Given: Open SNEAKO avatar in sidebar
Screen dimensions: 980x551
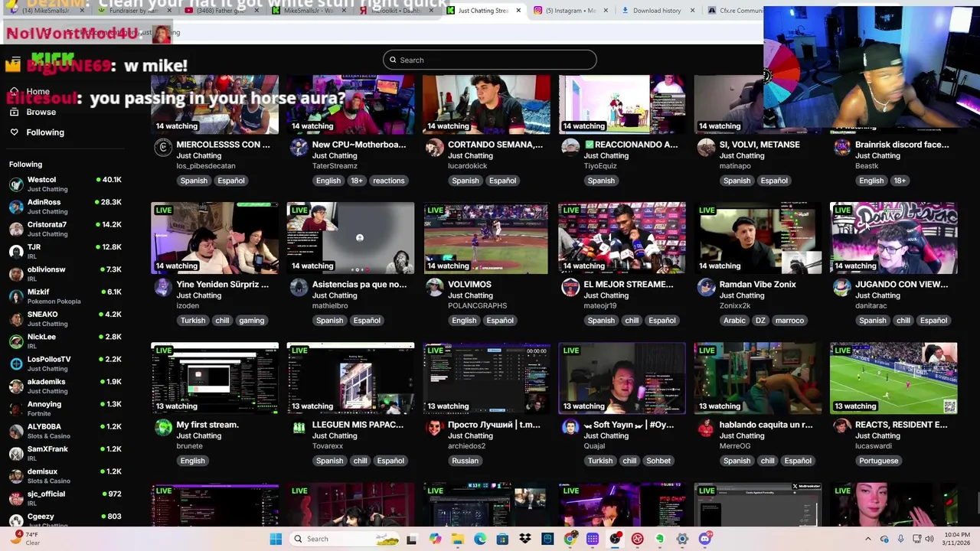Looking at the screenshot, I should pyautogui.click(x=16, y=319).
